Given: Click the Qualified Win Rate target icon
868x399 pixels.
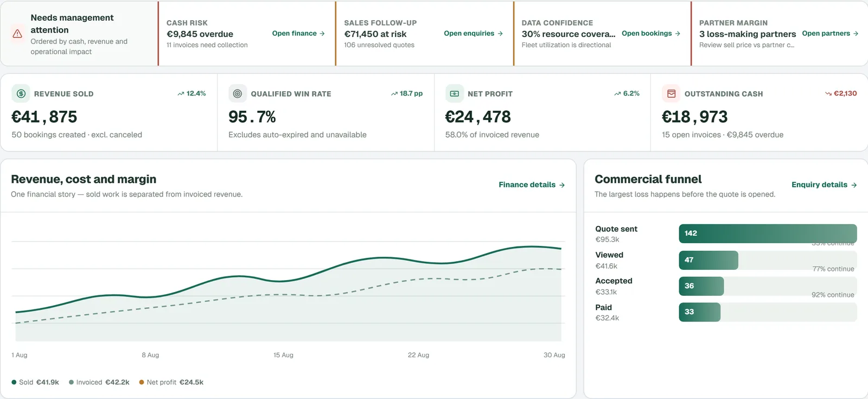Looking at the screenshot, I should tap(237, 93).
